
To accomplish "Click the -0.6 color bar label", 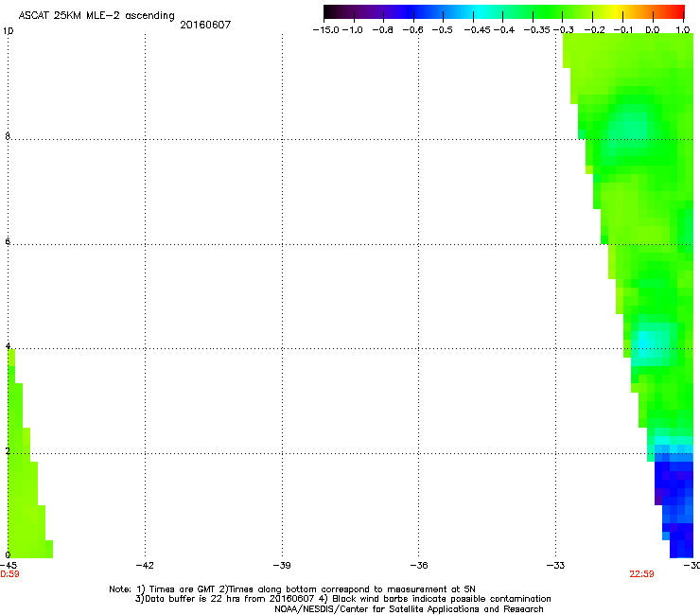I will (x=413, y=30).
